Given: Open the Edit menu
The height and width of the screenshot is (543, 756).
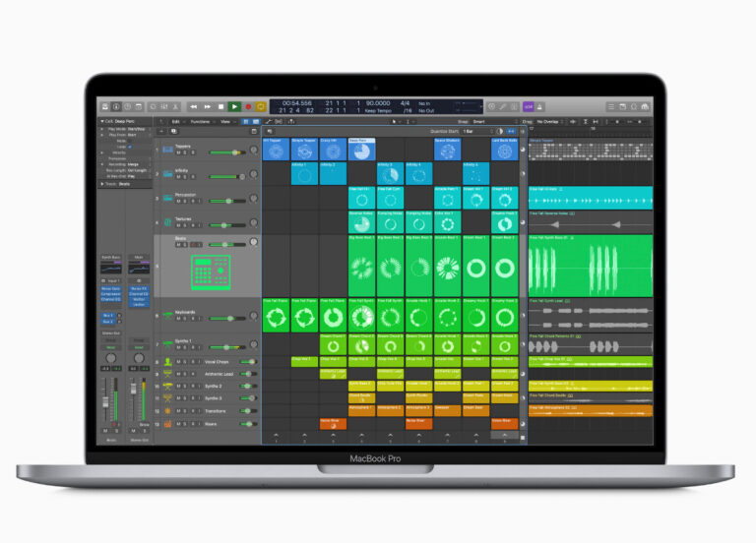Looking at the screenshot, I should coord(176,121).
